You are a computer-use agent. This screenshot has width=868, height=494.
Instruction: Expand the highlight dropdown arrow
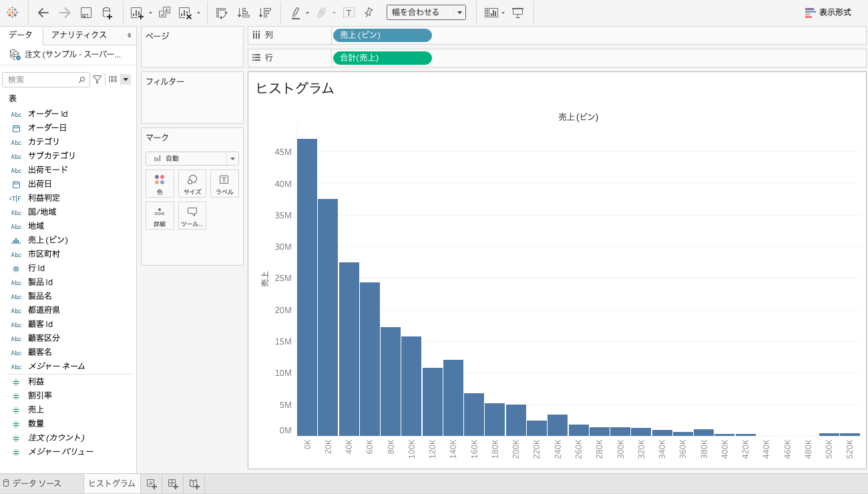pyautogui.click(x=307, y=13)
